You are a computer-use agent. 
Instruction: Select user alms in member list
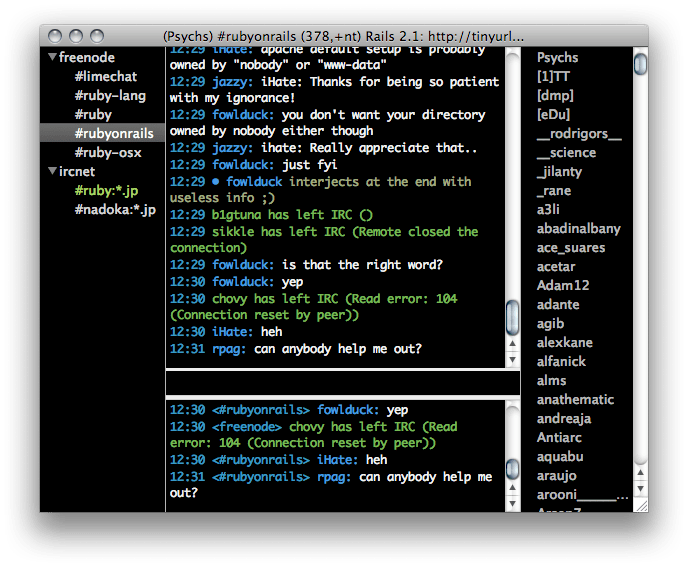click(x=552, y=380)
